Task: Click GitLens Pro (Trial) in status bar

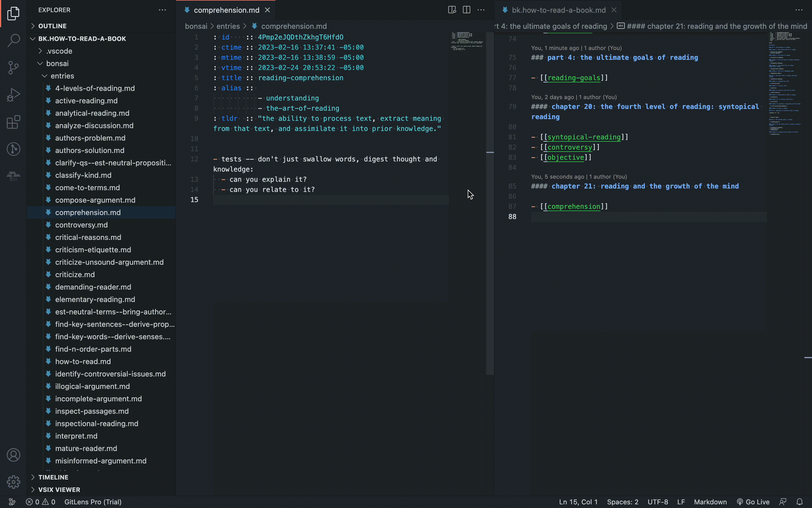Action: tap(93, 502)
